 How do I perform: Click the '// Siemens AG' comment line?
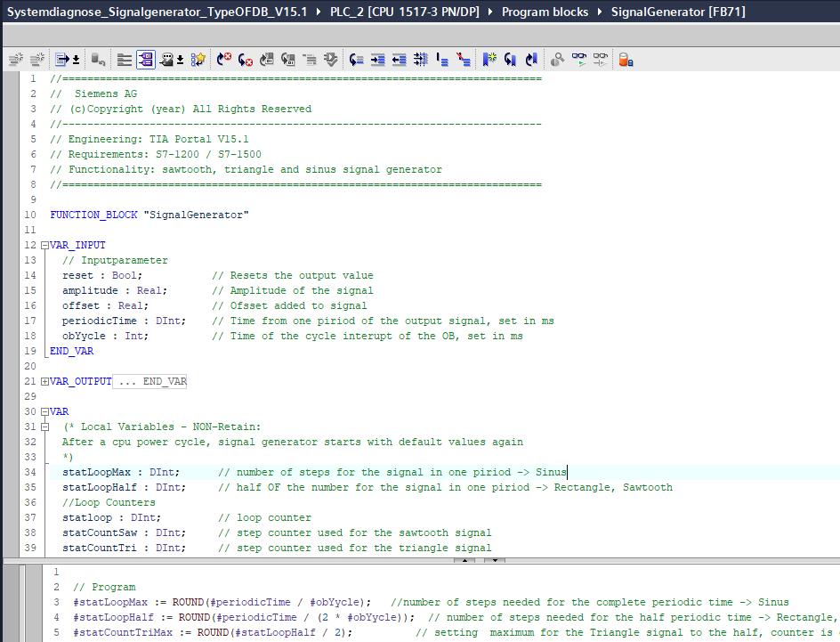pos(93,93)
